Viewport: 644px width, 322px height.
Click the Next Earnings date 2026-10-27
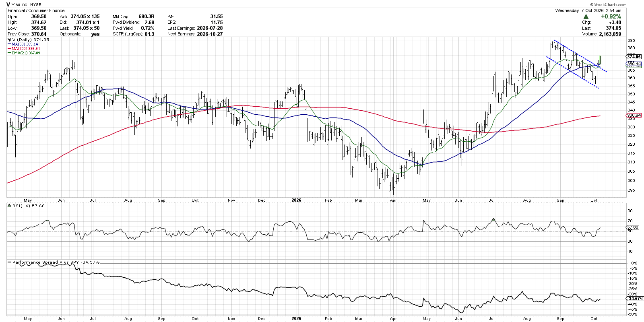(210, 34)
